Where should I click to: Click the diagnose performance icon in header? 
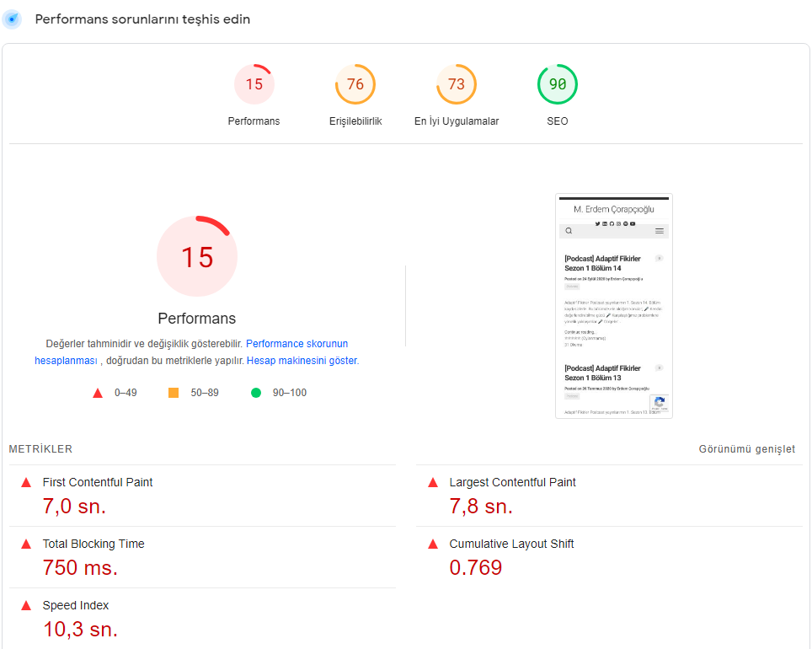(13, 19)
